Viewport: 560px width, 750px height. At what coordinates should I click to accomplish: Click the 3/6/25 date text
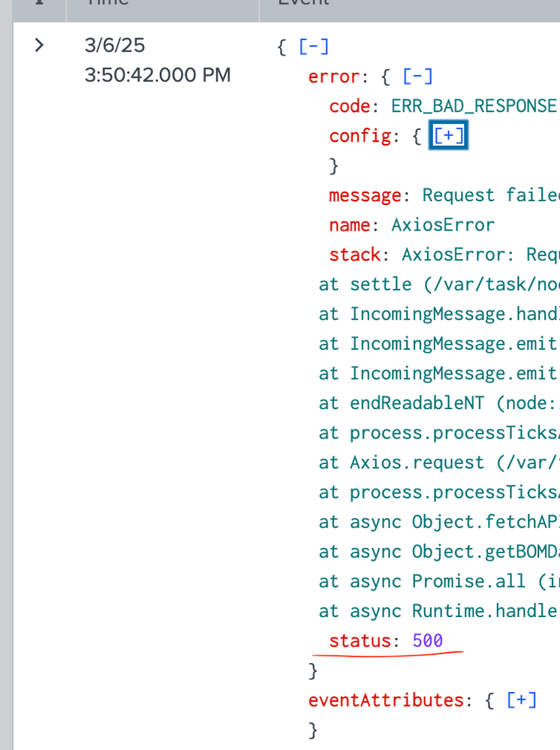pyautogui.click(x=114, y=46)
